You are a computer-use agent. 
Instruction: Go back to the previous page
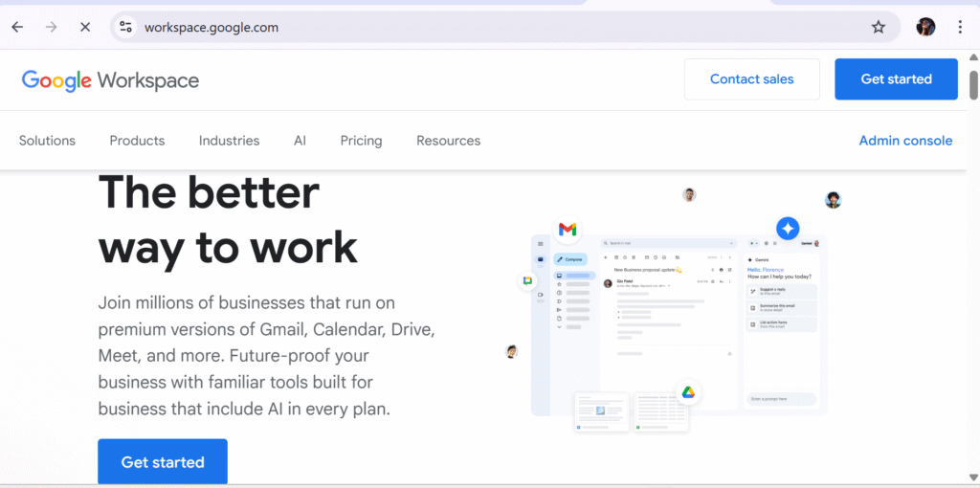click(17, 27)
